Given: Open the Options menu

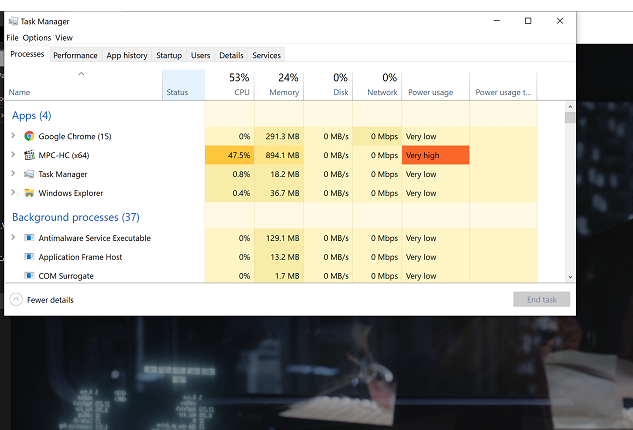Looking at the screenshot, I should click(x=37, y=38).
